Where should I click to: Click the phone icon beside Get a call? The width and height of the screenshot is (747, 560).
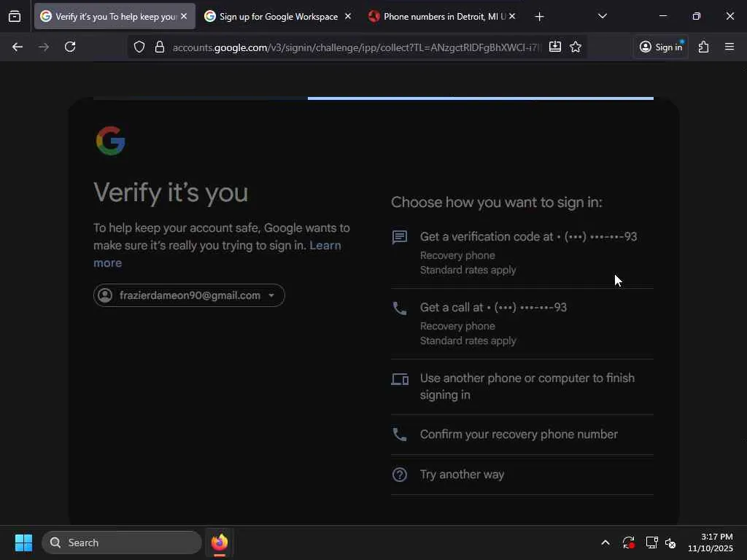click(x=399, y=308)
